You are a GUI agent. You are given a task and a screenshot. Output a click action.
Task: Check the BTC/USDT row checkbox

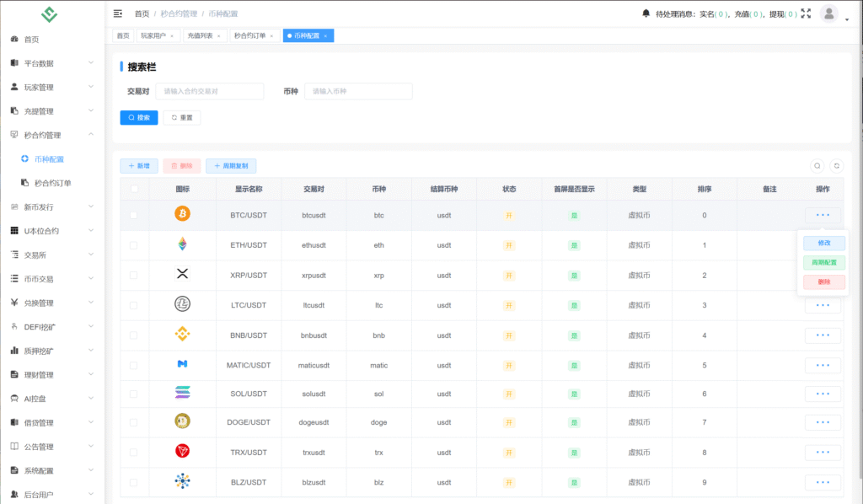tap(134, 215)
